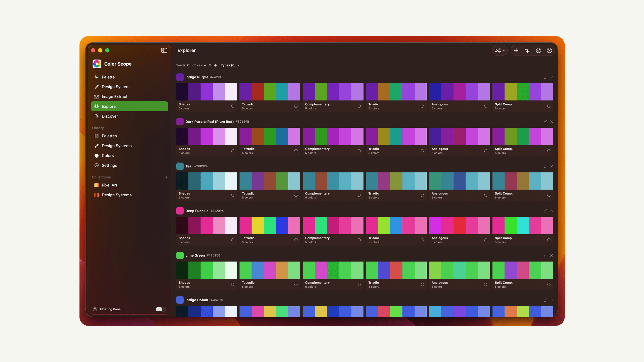Go to Image Extract
The width and height of the screenshot is (644, 362).
129,96
